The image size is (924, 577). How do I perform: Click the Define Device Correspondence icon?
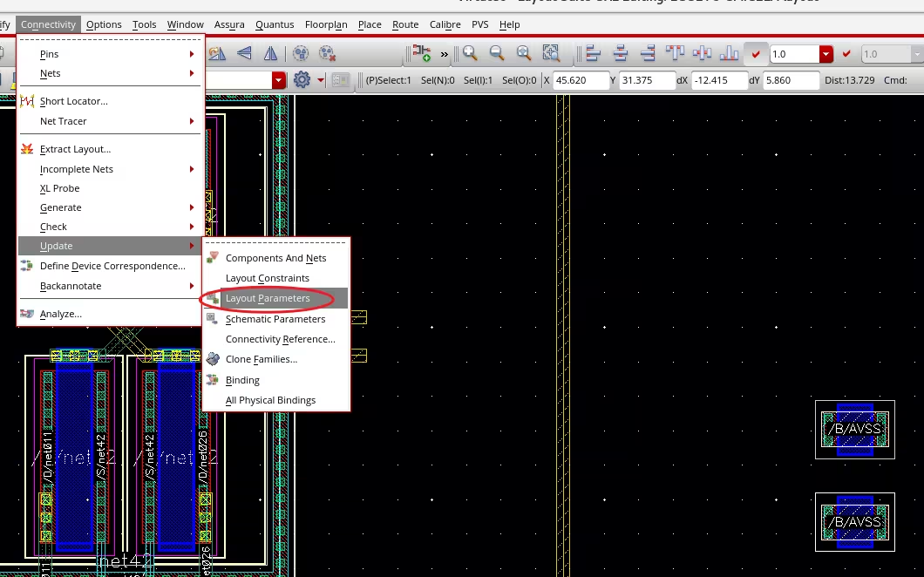[27, 266]
